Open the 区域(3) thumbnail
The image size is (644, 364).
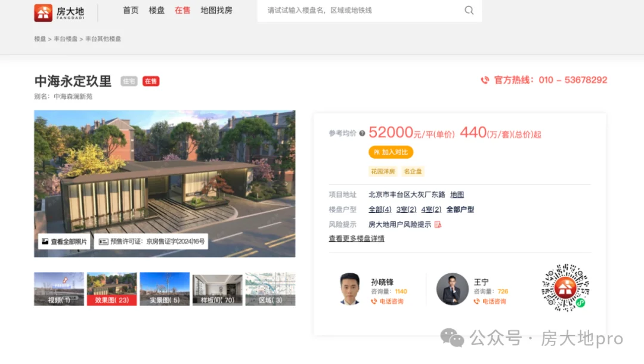270,289
